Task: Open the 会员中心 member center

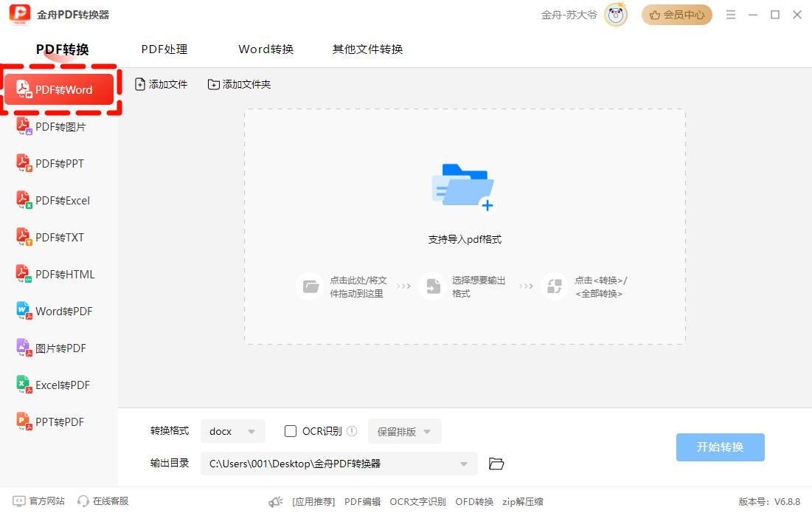Action: coord(676,15)
